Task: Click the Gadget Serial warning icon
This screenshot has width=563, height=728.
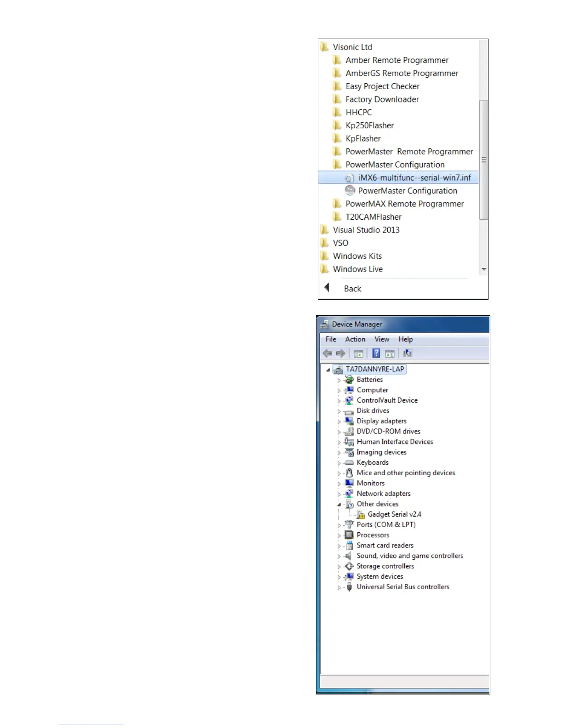Action: [x=361, y=515]
